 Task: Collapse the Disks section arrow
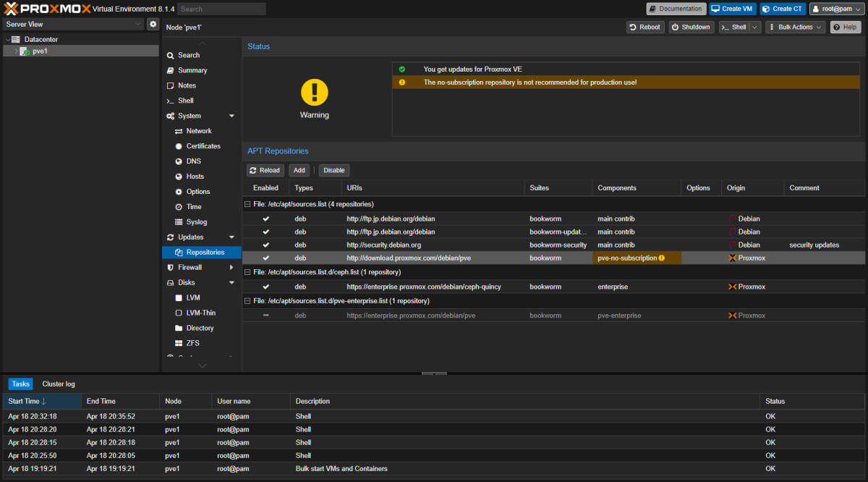pos(231,283)
